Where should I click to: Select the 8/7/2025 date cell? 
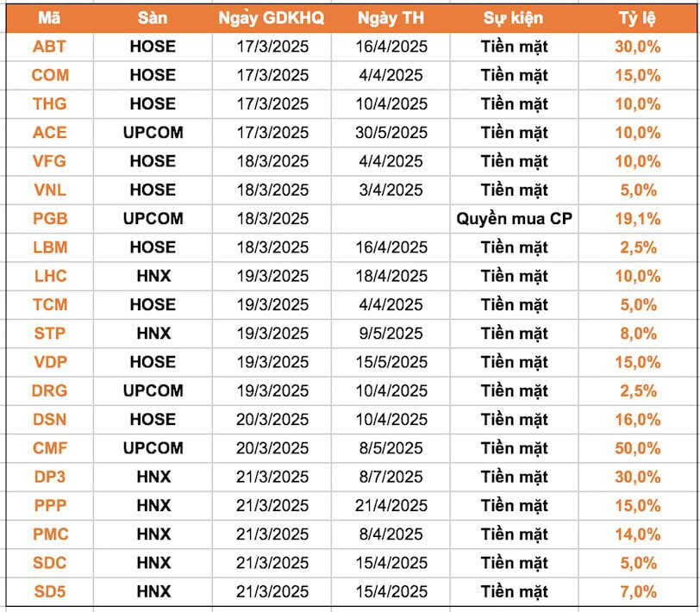tap(391, 477)
